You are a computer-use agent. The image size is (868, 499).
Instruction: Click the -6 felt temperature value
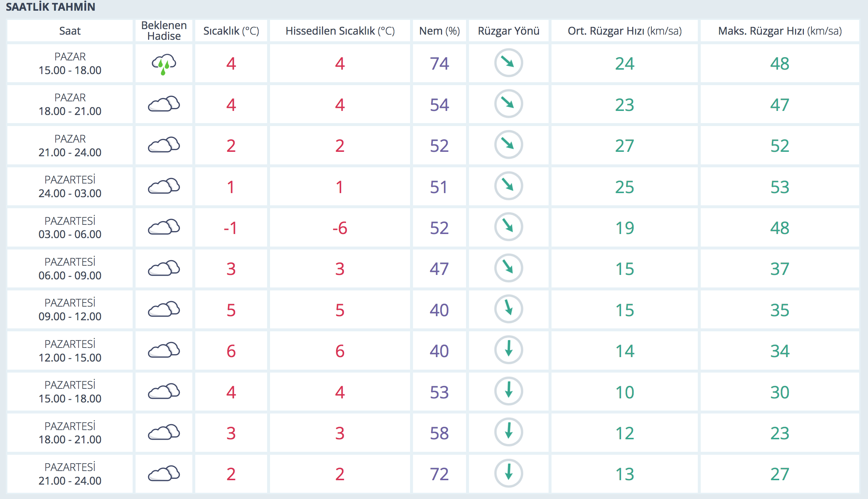click(x=340, y=228)
